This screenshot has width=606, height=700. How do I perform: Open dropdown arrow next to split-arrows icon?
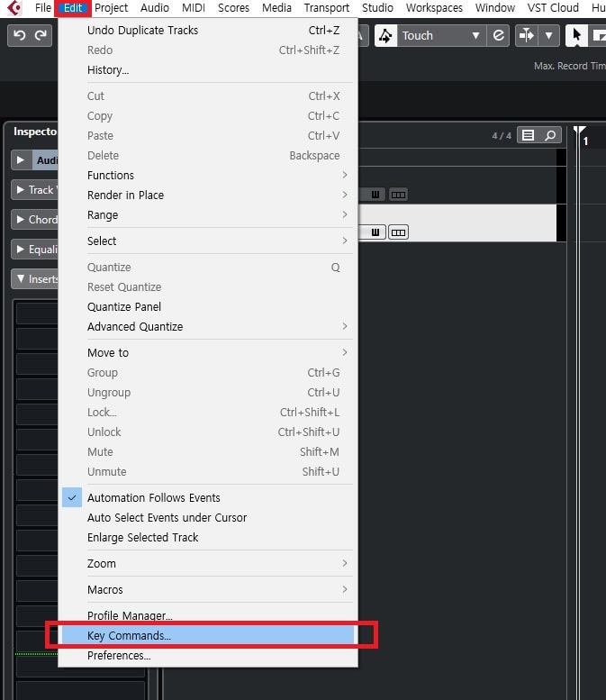coord(549,35)
